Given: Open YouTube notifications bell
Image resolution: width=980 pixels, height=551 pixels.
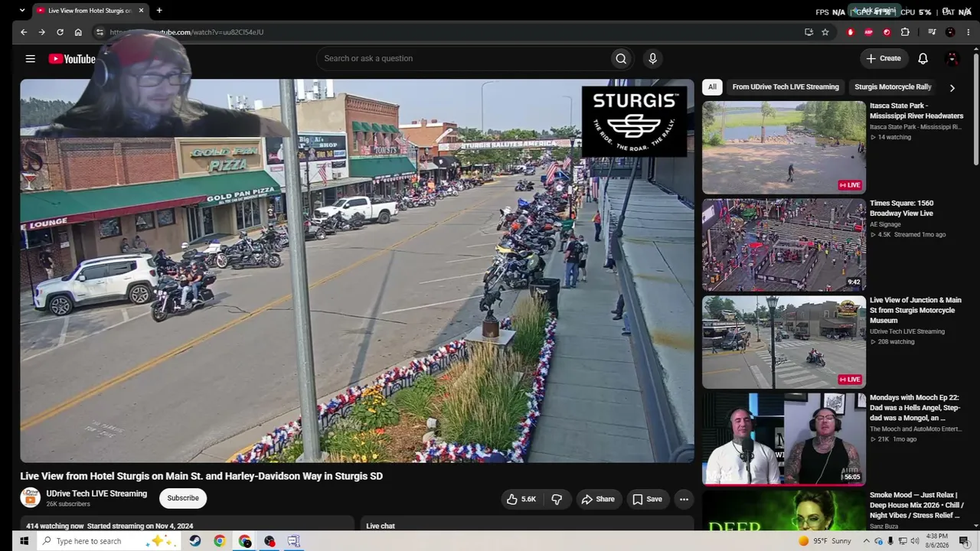Looking at the screenshot, I should [x=923, y=59].
